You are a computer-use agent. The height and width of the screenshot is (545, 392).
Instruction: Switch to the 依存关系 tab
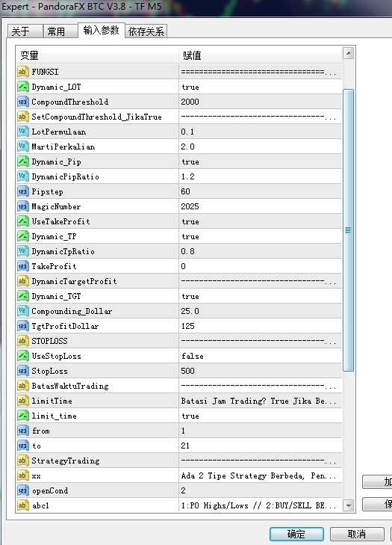[x=146, y=31]
